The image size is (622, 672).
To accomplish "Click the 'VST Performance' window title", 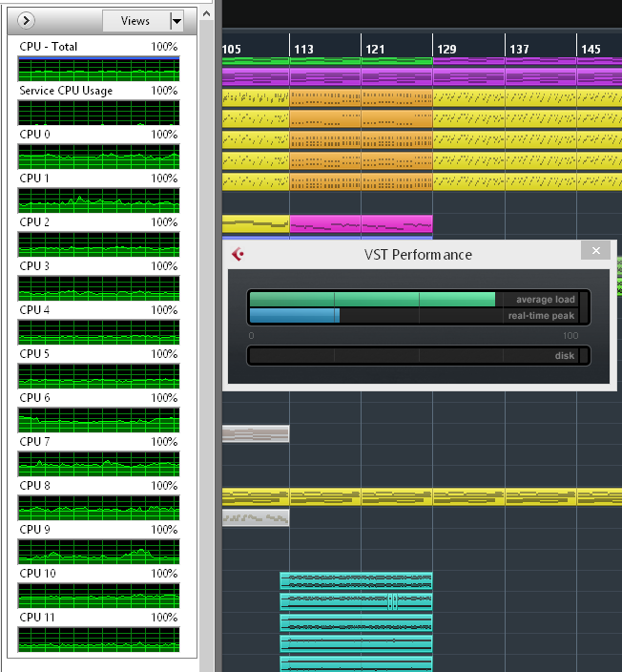I will [x=418, y=255].
